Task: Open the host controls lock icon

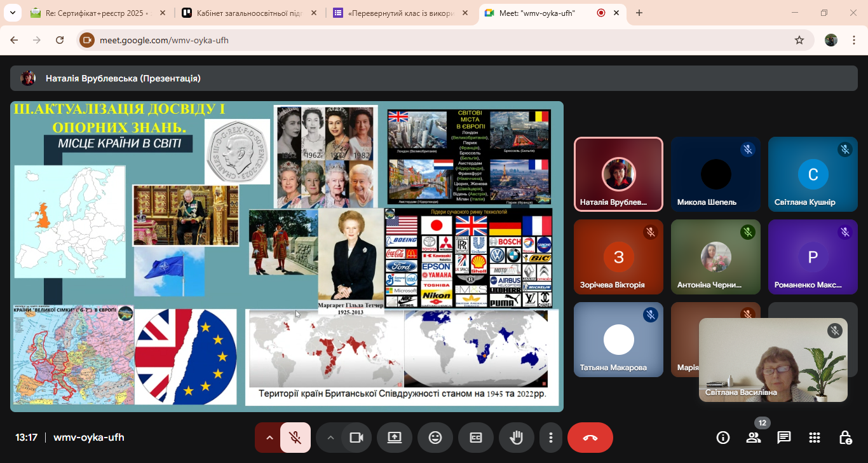Action: [x=845, y=438]
